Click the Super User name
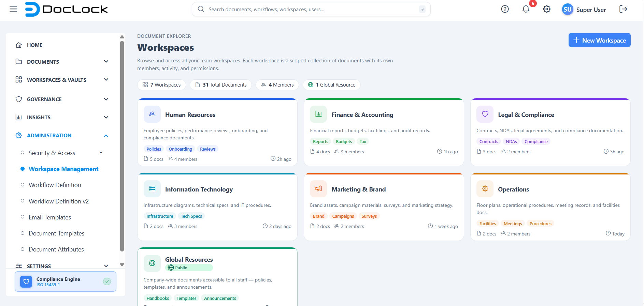 coord(591,10)
